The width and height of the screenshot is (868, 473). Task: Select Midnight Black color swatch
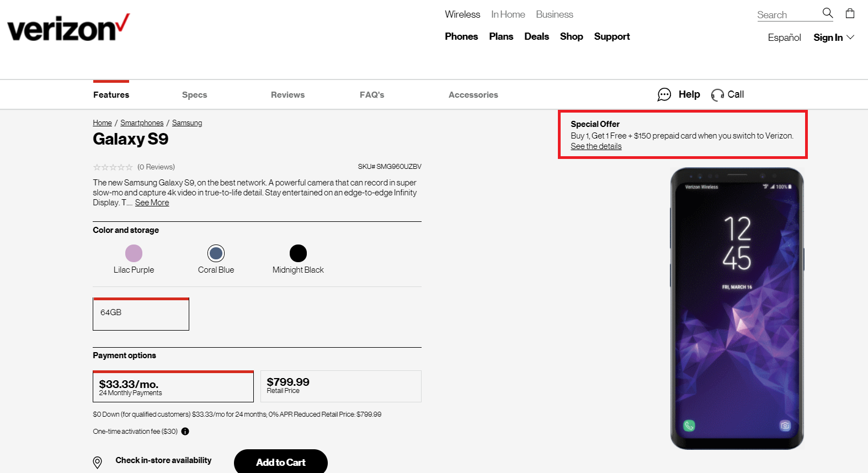coord(298,253)
